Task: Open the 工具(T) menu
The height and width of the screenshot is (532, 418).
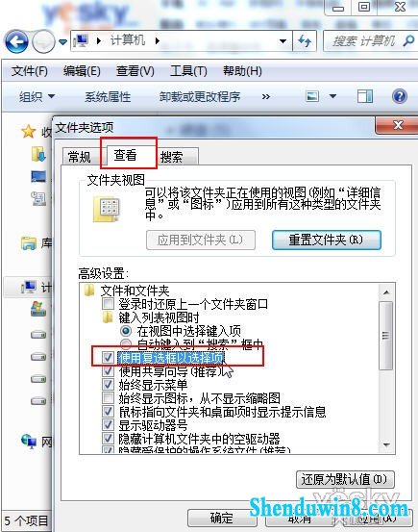Action: tap(188, 71)
